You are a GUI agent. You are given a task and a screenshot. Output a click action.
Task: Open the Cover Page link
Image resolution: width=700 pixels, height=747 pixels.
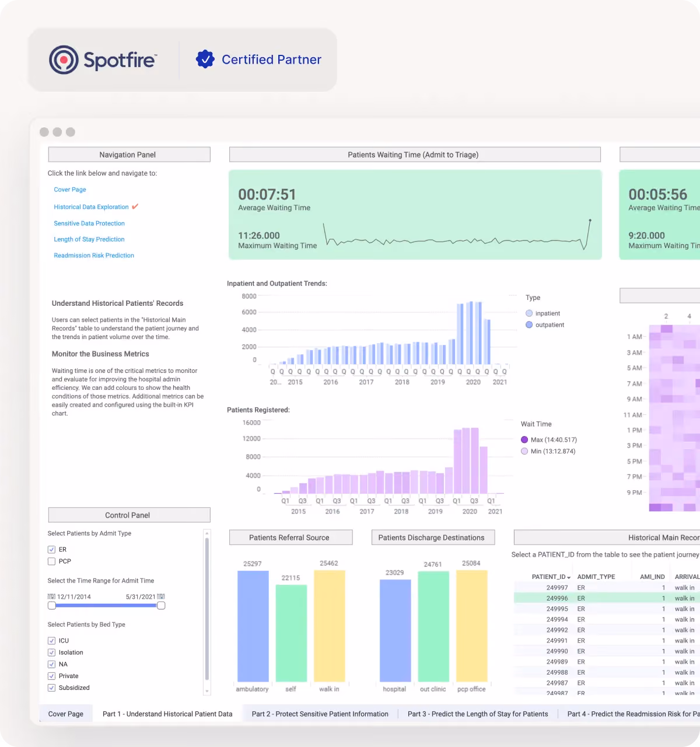(70, 190)
